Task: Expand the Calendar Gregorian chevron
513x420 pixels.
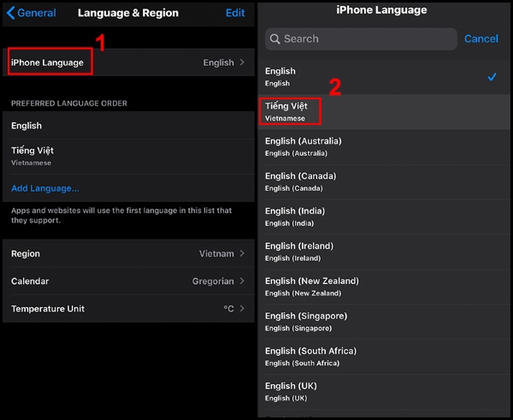Action: pyautogui.click(x=242, y=281)
